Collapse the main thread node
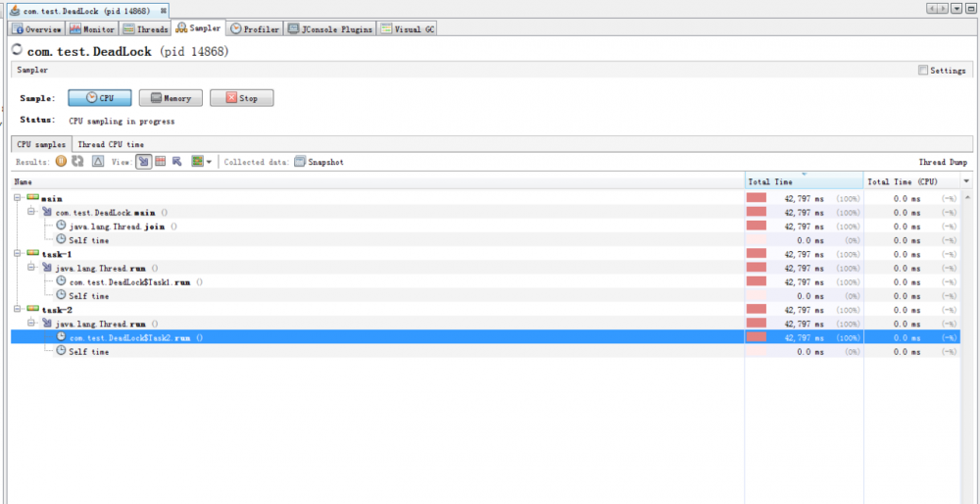 (x=18, y=198)
